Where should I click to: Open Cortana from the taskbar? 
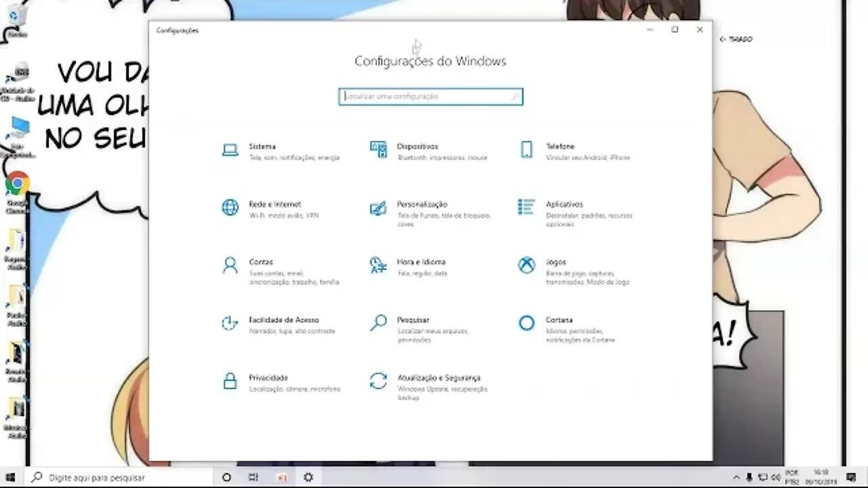point(226,477)
